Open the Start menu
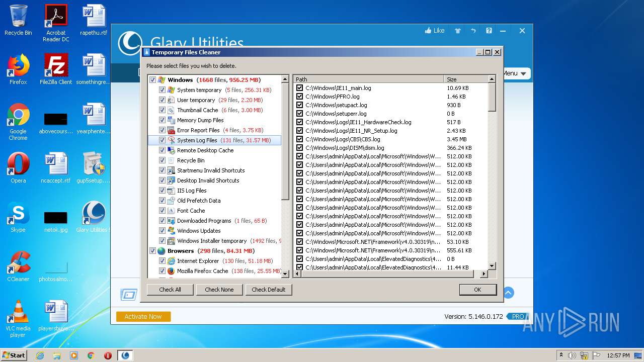The image size is (644, 362). click(14, 355)
